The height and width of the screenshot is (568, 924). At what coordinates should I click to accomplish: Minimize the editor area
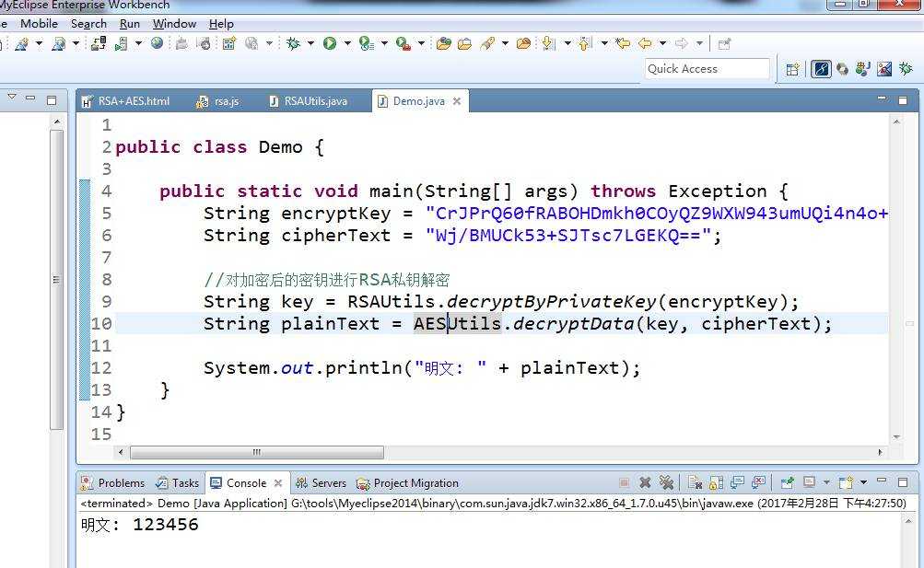point(882,99)
